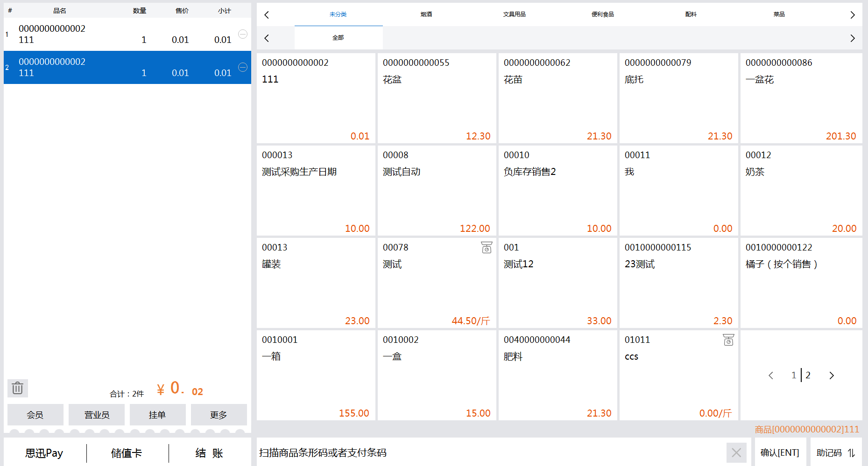The image size is (868, 466).
Task: Delete cart with the trash icon
Action: [x=18, y=388]
